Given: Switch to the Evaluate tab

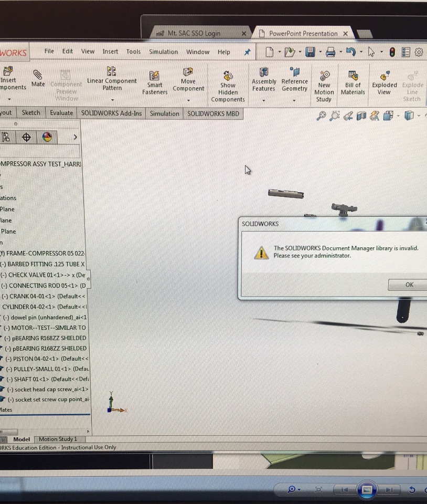Looking at the screenshot, I should [61, 113].
